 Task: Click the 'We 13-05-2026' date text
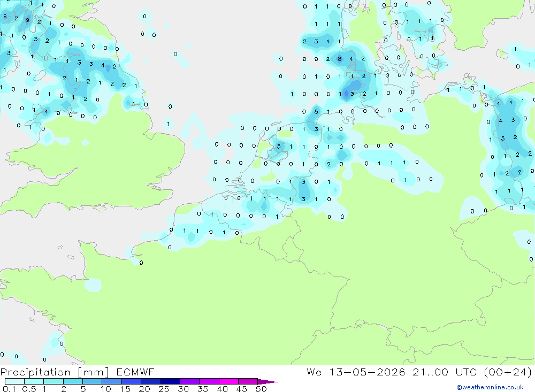[356, 372]
